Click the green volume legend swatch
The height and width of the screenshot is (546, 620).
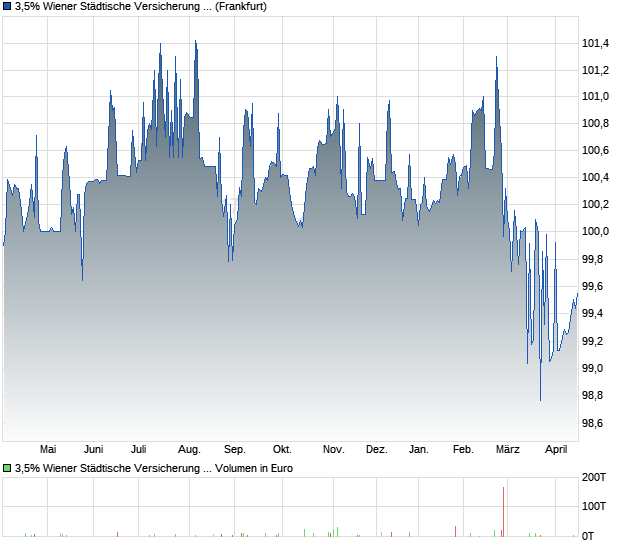point(7,468)
